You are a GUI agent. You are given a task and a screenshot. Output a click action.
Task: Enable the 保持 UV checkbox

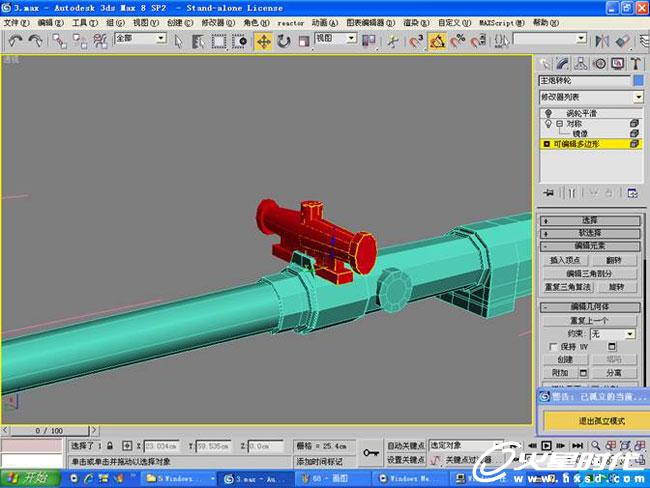[553, 347]
